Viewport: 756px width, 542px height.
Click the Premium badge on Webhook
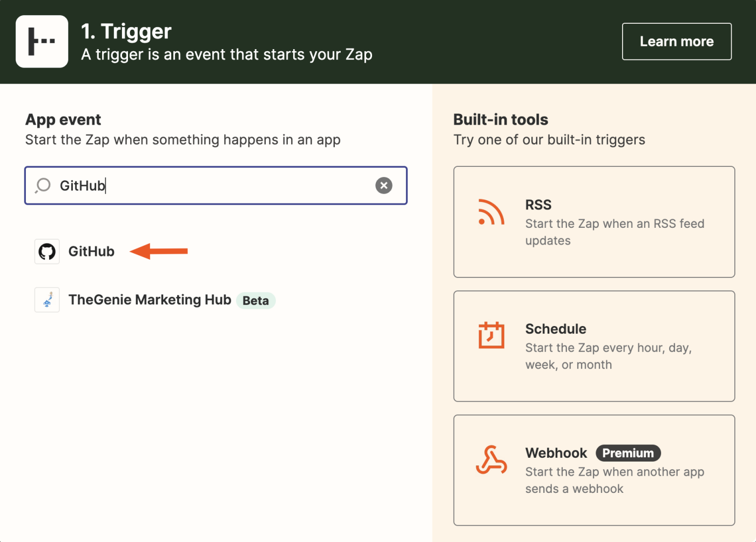coord(628,453)
